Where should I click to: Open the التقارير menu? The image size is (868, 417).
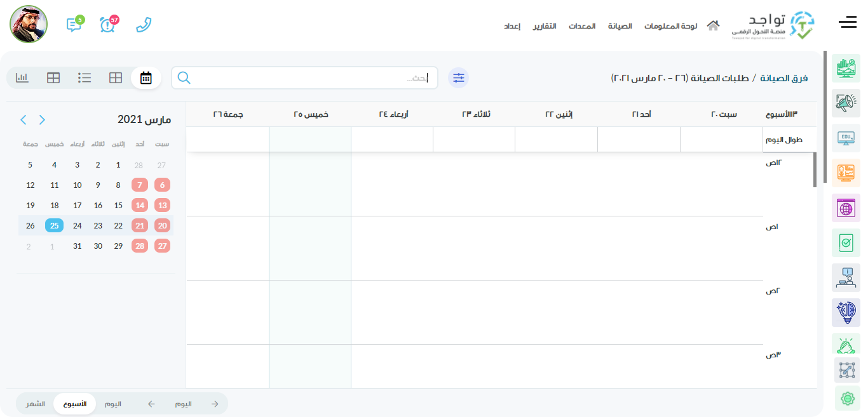(x=544, y=26)
